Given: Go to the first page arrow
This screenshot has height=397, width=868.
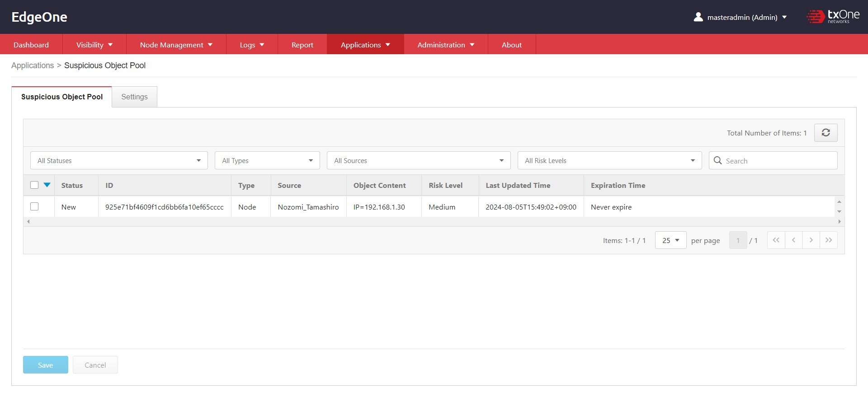Looking at the screenshot, I should coord(776,240).
